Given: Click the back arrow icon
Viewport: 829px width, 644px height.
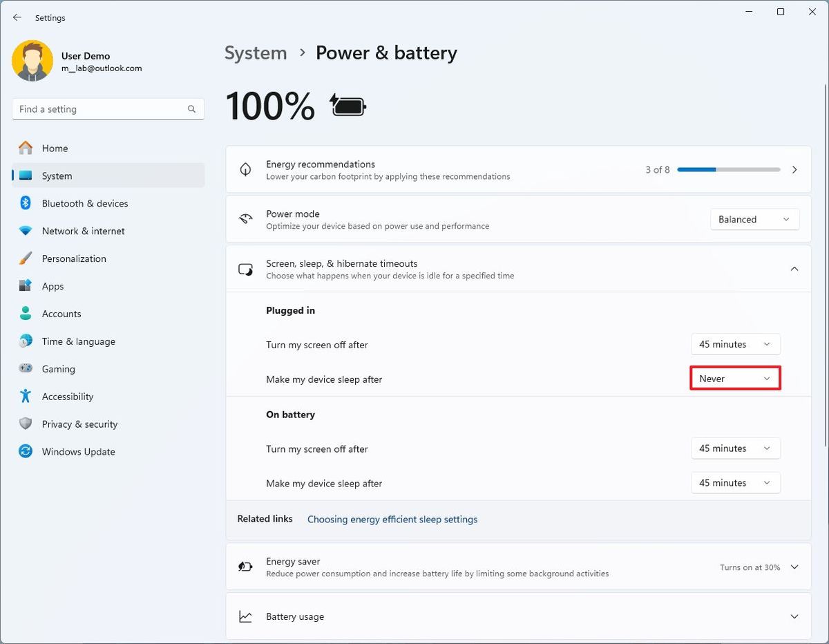Looking at the screenshot, I should (x=17, y=17).
